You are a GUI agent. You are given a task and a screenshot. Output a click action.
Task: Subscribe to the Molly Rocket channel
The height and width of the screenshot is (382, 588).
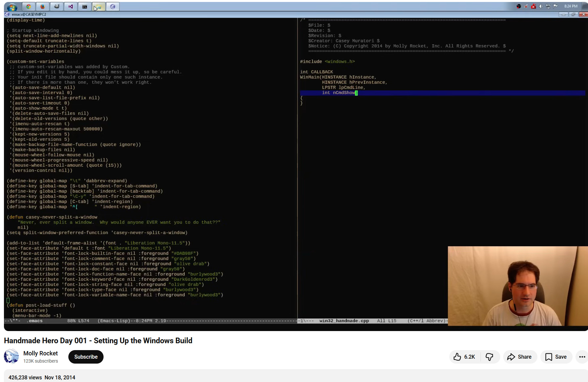pyautogui.click(x=86, y=357)
